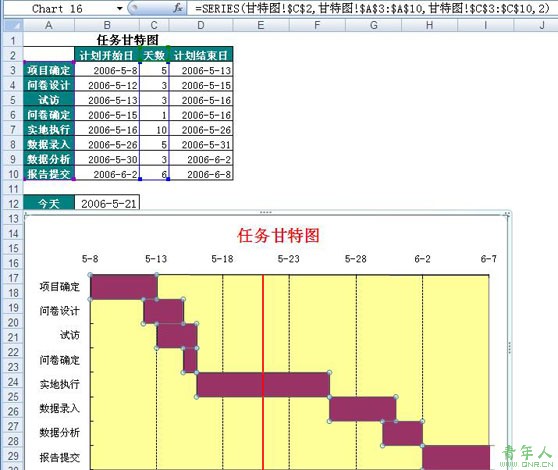Screen dimensions: 558x470
Task: Click the chart top-center resize handle
Action: pyautogui.click(x=266, y=212)
